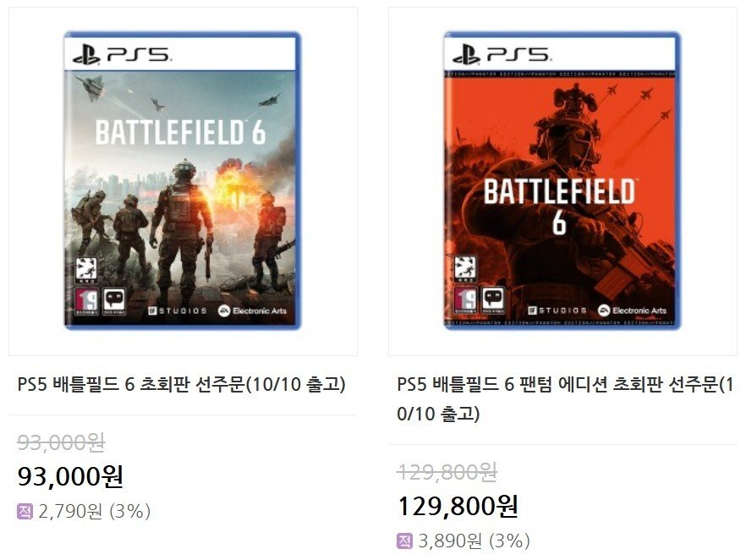Open the standard Battlefield 6 cover thumbnail
Image resolution: width=746 pixels, height=560 pixels.
pos(183,181)
